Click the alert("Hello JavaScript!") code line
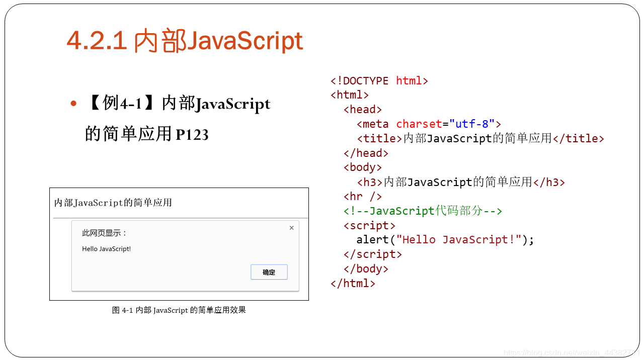The height and width of the screenshot is (362, 644). 445,239
